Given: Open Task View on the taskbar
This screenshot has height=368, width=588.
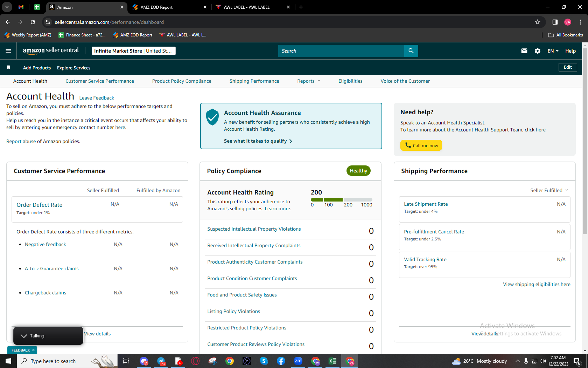Looking at the screenshot, I should [126, 361].
